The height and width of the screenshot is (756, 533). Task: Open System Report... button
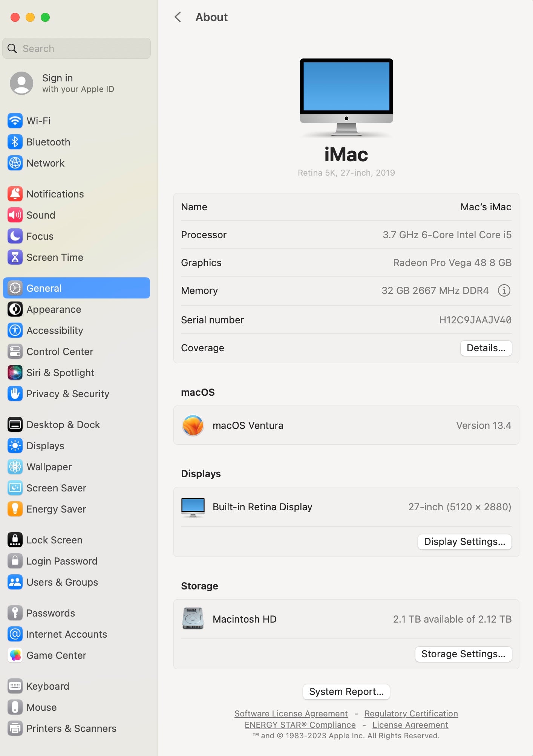pyautogui.click(x=346, y=692)
